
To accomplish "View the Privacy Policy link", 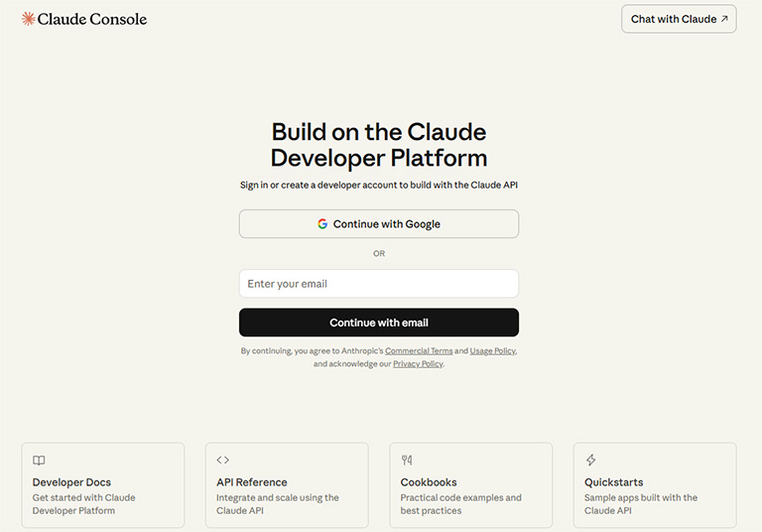I will pos(418,364).
